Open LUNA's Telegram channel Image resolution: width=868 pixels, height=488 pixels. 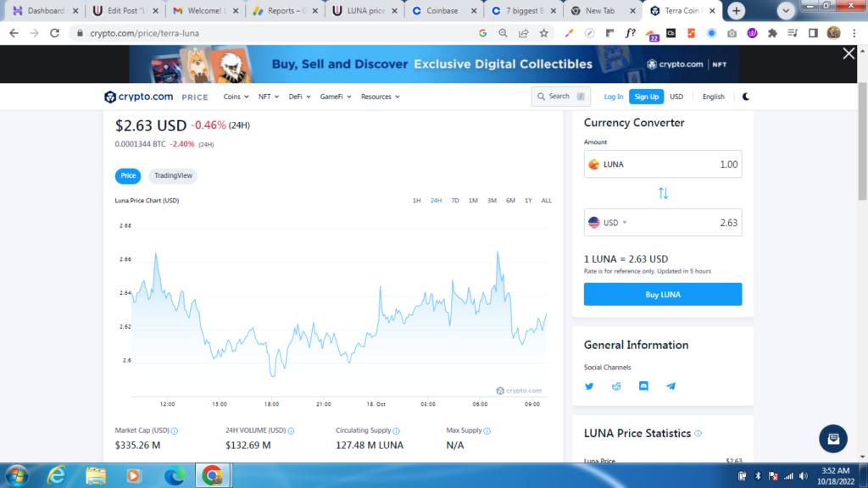point(670,386)
